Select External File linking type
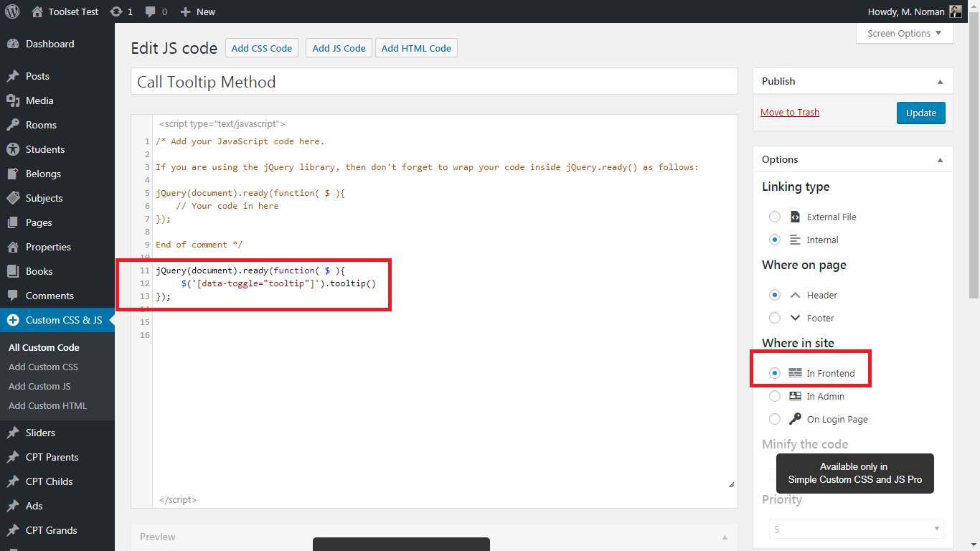 point(775,217)
